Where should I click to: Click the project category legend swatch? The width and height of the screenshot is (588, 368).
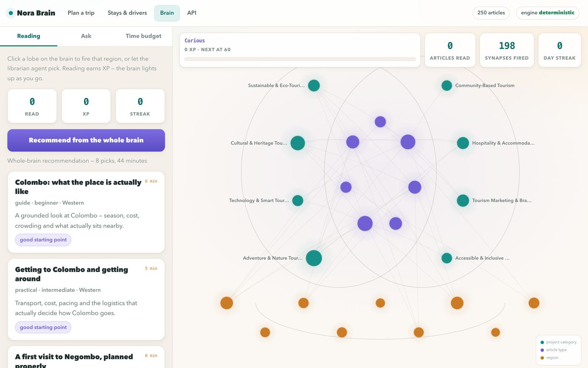[542, 342]
